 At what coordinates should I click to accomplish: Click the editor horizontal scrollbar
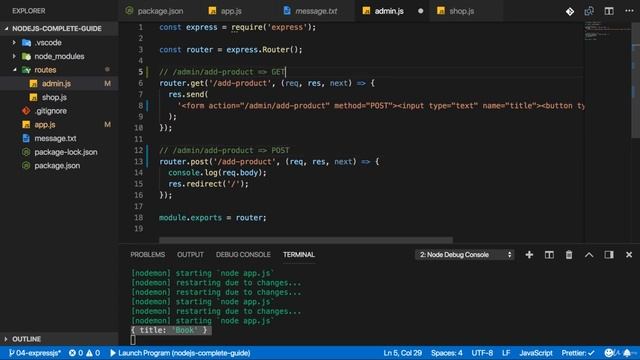pos(306,240)
